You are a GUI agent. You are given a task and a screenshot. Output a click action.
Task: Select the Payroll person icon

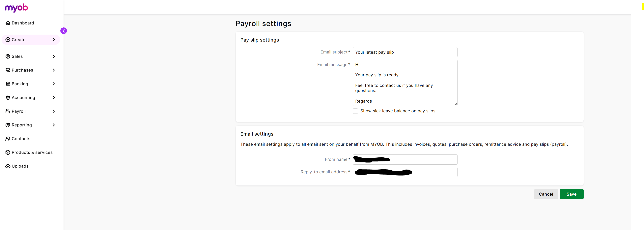point(8,111)
